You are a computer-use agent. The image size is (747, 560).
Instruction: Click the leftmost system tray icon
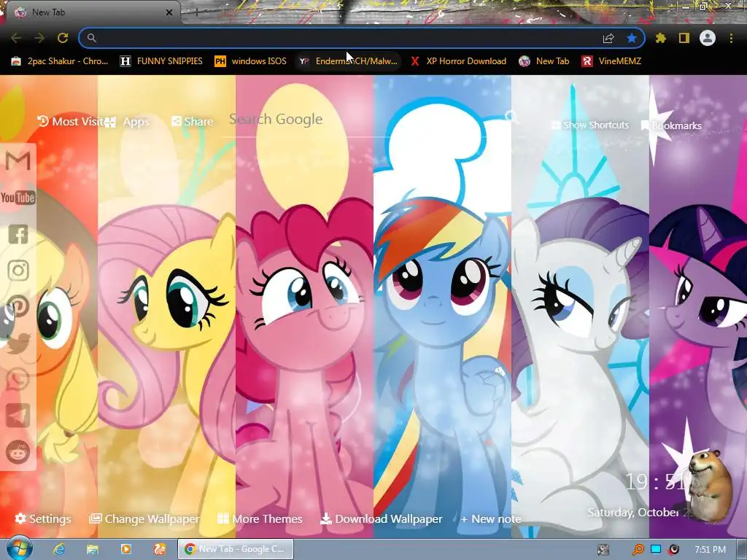(x=603, y=550)
